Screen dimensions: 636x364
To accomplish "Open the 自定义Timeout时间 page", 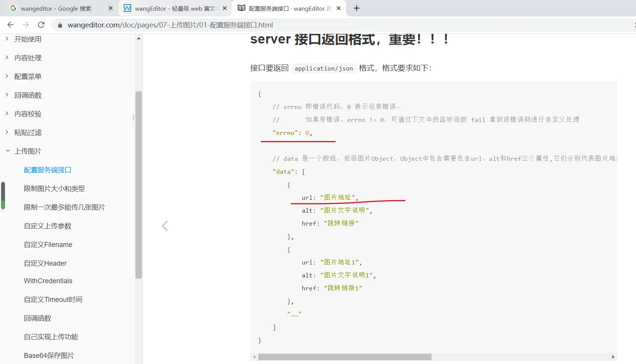I will (53, 300).
